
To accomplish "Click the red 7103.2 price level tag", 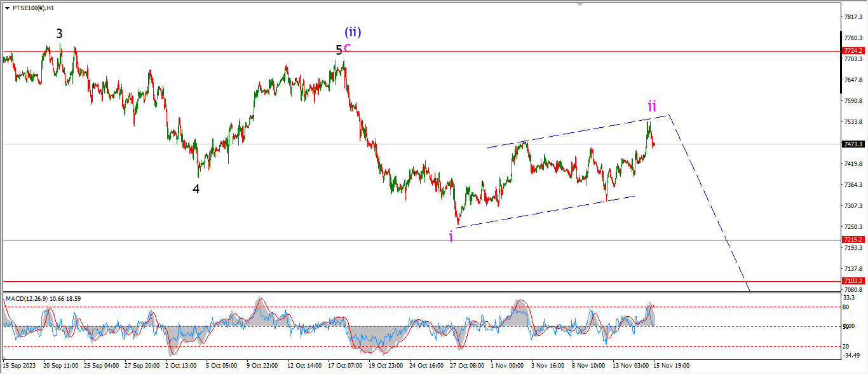I will (852, 280).
